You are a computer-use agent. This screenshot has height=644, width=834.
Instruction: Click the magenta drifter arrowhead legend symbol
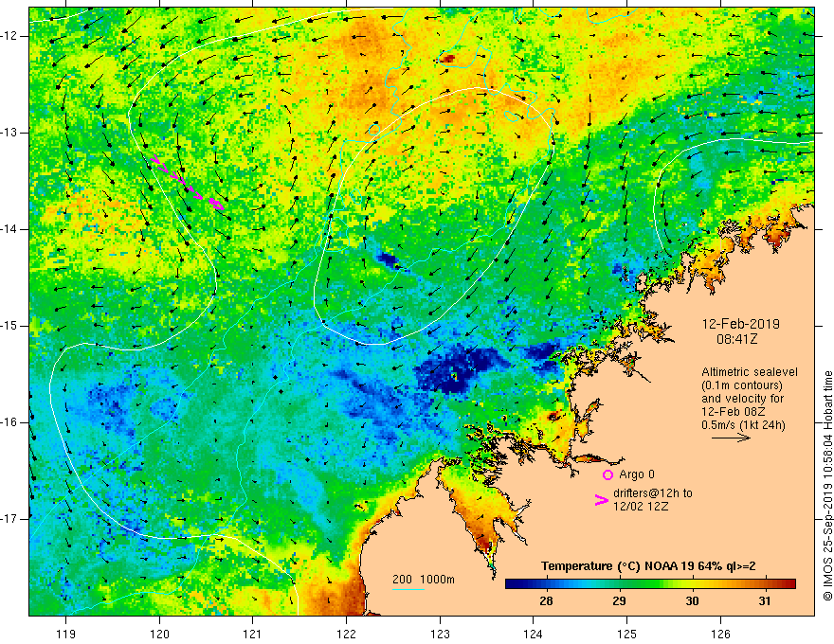coord(601,500)
